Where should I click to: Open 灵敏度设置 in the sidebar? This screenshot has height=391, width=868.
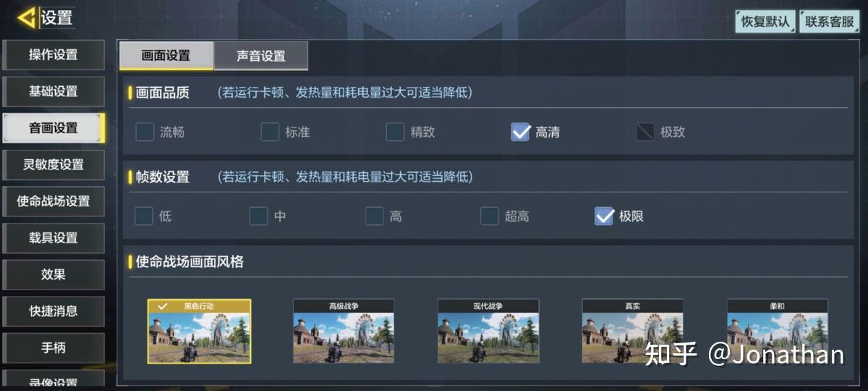pos(54,164)
